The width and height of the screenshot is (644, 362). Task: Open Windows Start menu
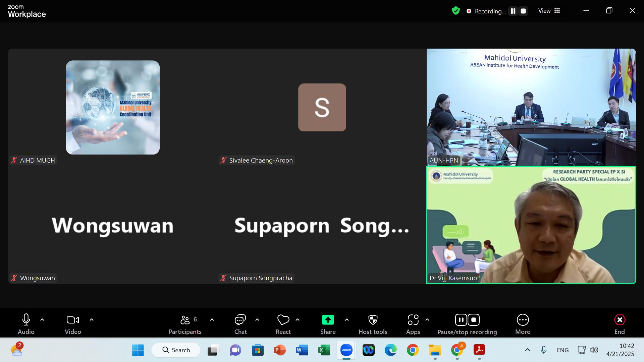(x=138, y=350)
